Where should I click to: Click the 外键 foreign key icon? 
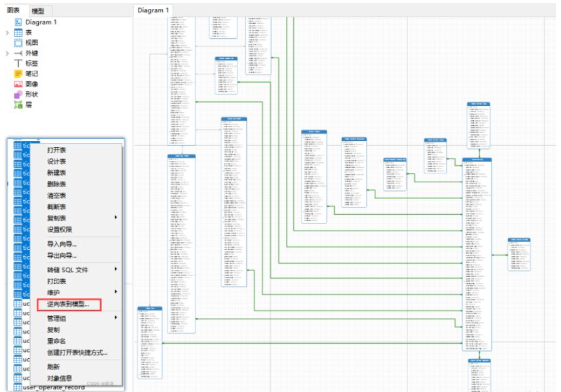pos(18,53)
